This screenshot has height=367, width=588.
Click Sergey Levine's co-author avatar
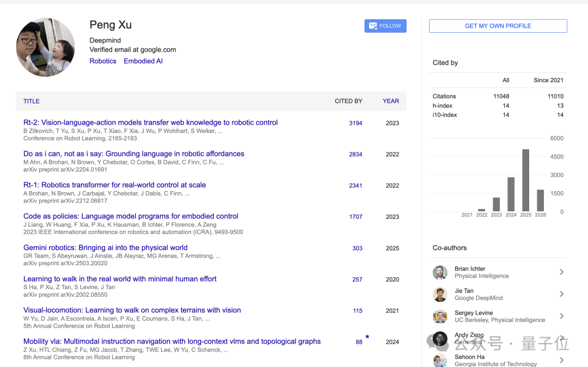440,316
